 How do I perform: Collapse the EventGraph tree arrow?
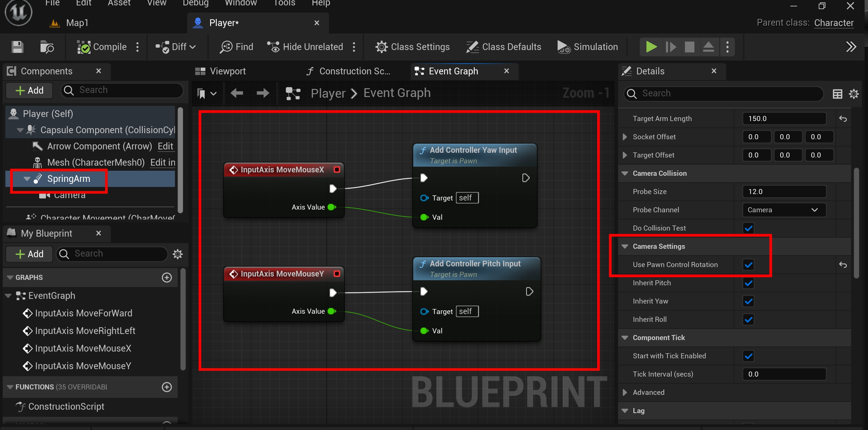(x=8, y=296)
